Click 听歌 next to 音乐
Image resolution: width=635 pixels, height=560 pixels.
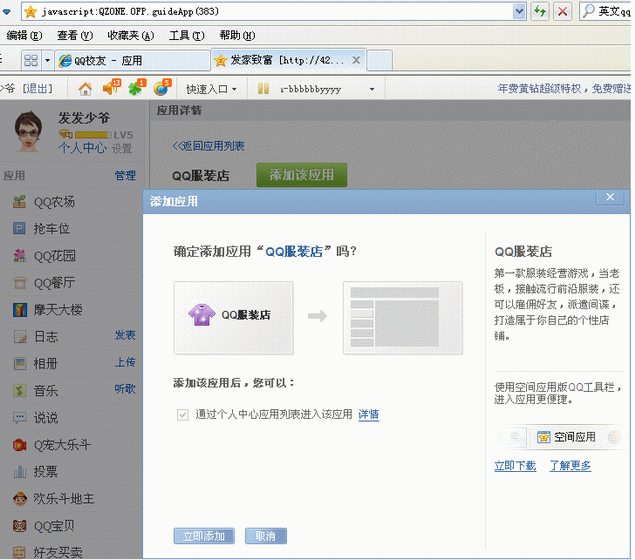[125, 389]
